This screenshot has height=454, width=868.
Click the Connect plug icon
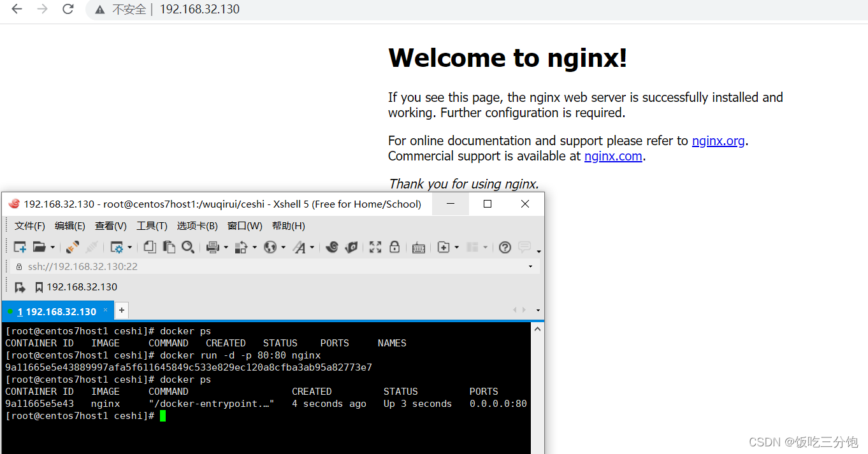pos(73,247)
